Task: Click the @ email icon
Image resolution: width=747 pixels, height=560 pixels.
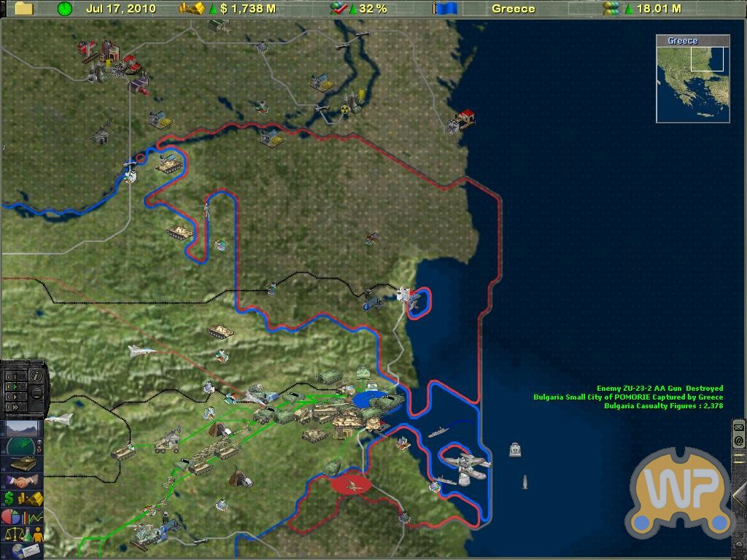Action: (738, 440)
